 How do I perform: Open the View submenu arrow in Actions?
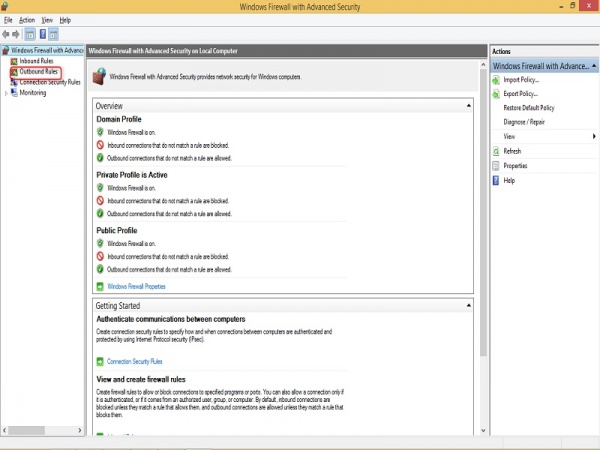[594, 136]
